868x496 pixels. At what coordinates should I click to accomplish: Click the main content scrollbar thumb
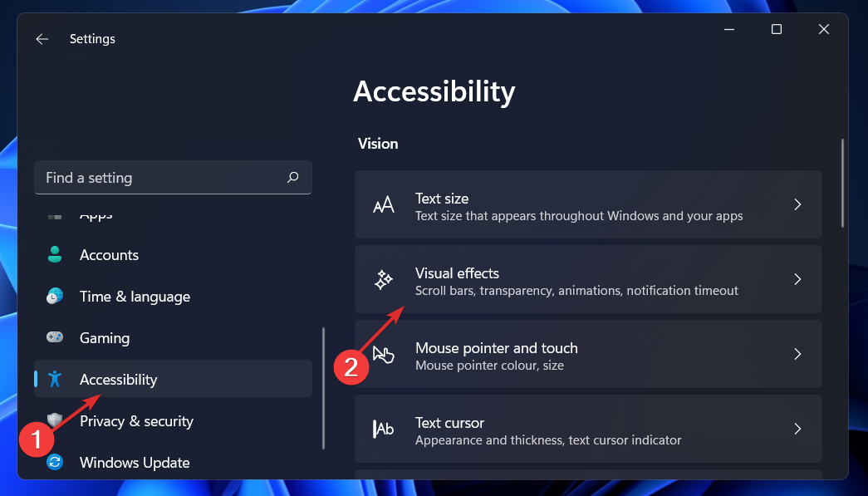click(842, 183)
